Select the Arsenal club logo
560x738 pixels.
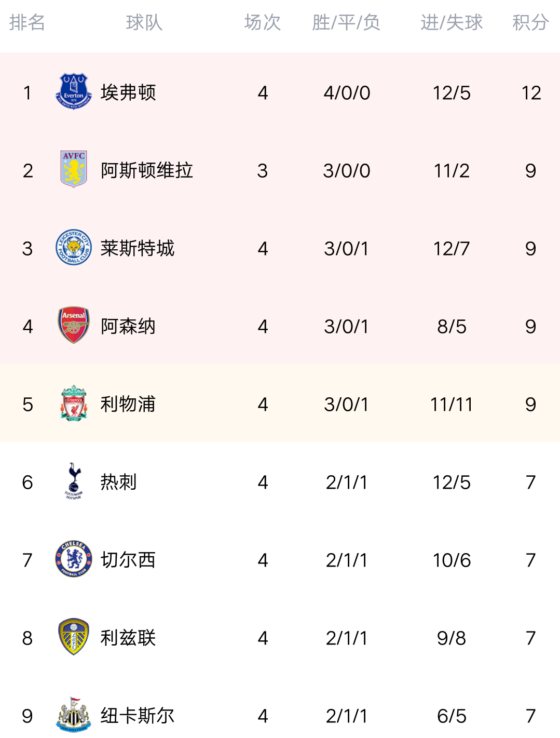click(x=74, y=325)
